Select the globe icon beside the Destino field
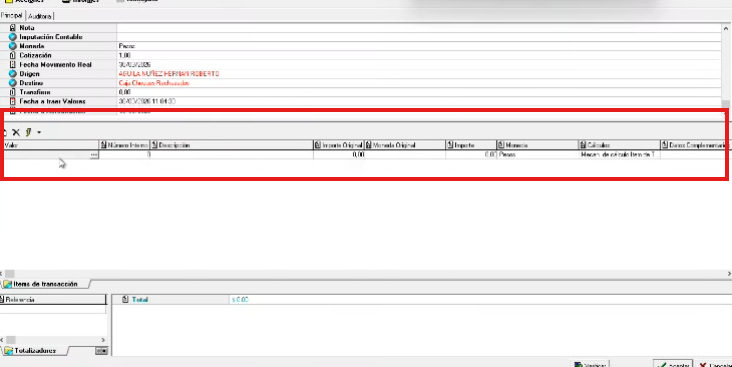Viewport: 732px width, 367px height. (13, 83)
